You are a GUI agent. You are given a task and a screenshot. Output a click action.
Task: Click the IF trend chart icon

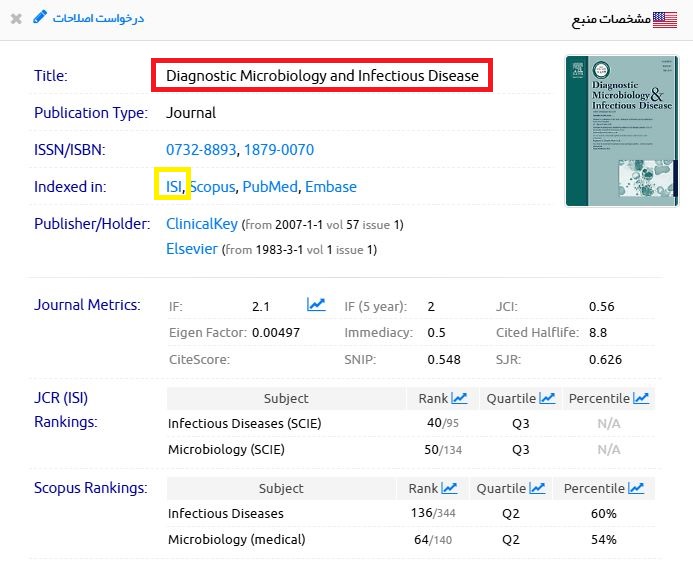pyautogui.click(x=316, y=305)
